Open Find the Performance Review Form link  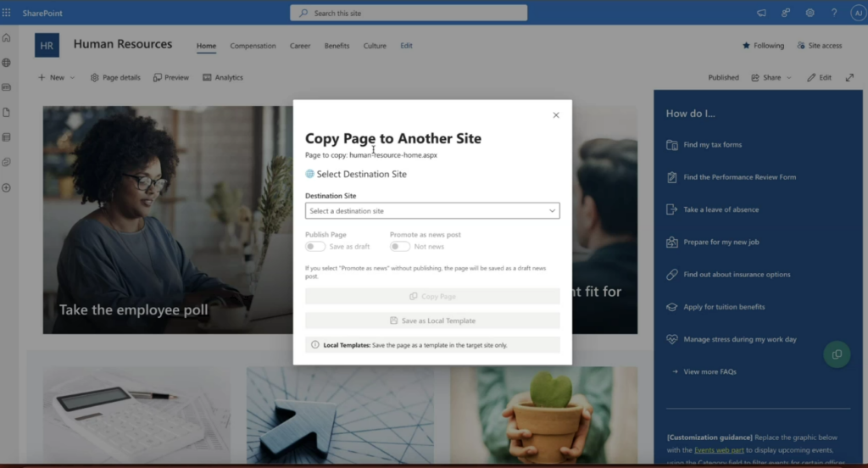tap(739, 177)
